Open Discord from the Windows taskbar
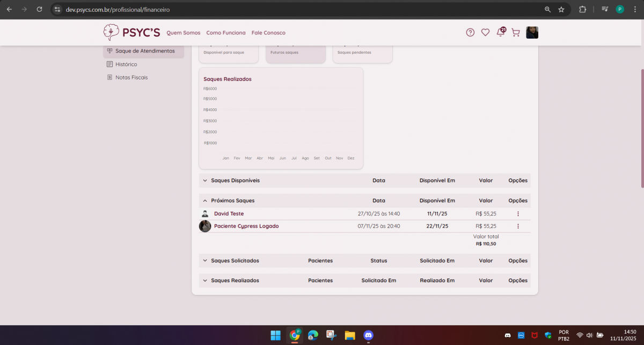Screen dimensions: 644x345 pos(368,335)
